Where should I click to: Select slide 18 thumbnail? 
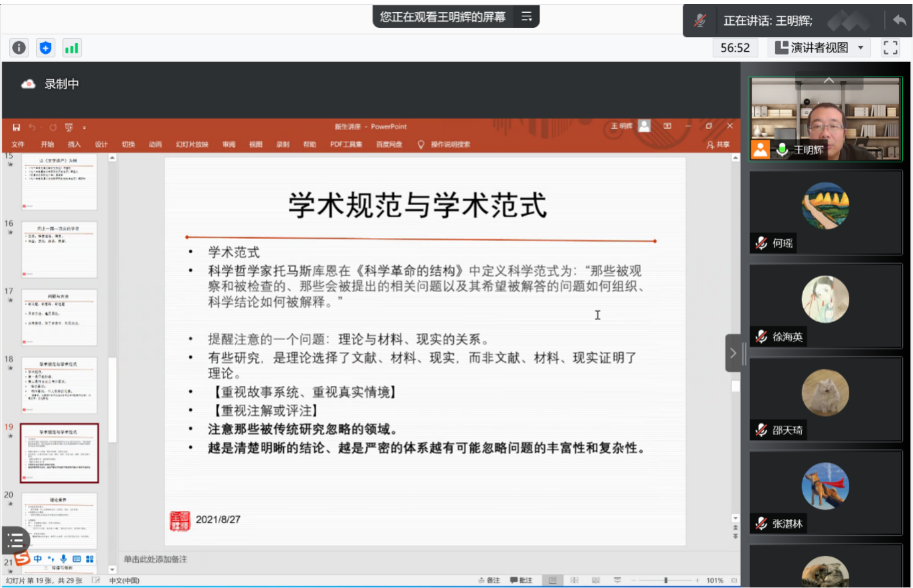coord(59,385)
